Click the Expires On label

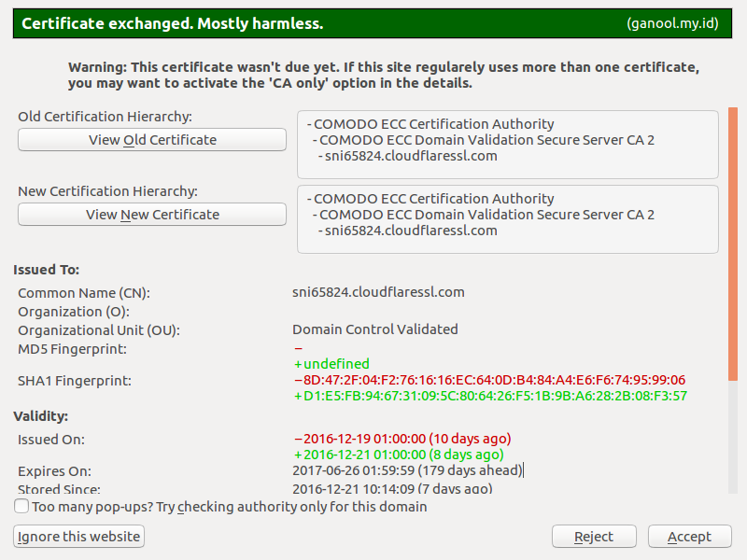[54, 471]
